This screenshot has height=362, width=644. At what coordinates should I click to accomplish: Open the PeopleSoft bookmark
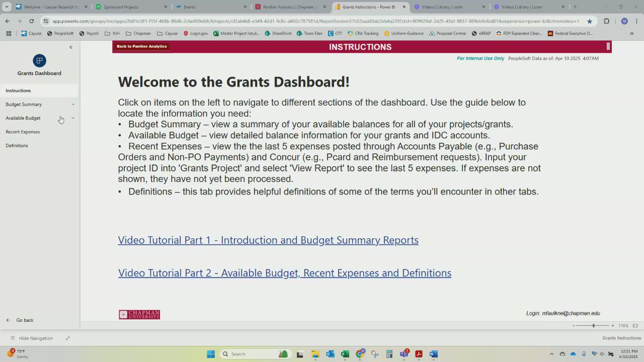pyautogui.click(x=60, y=34)
